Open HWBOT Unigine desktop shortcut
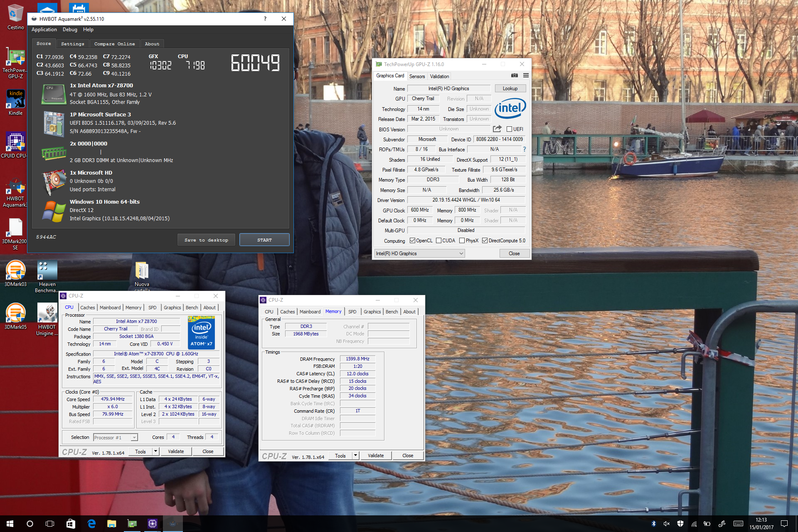 pos(47,319)
